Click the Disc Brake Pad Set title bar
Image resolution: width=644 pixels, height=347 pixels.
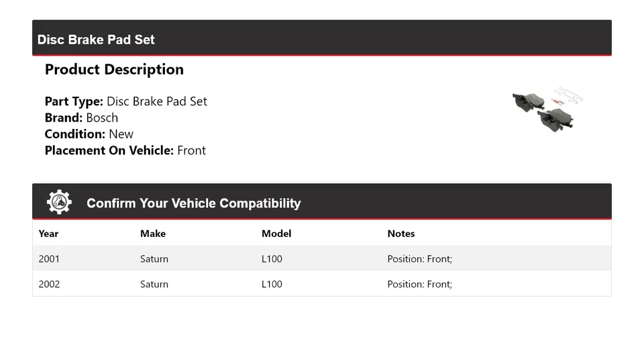point(96,40)
